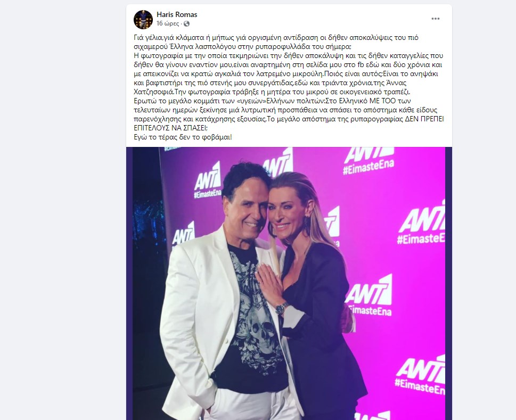Click the Haris Romas name link

point(177,14)
